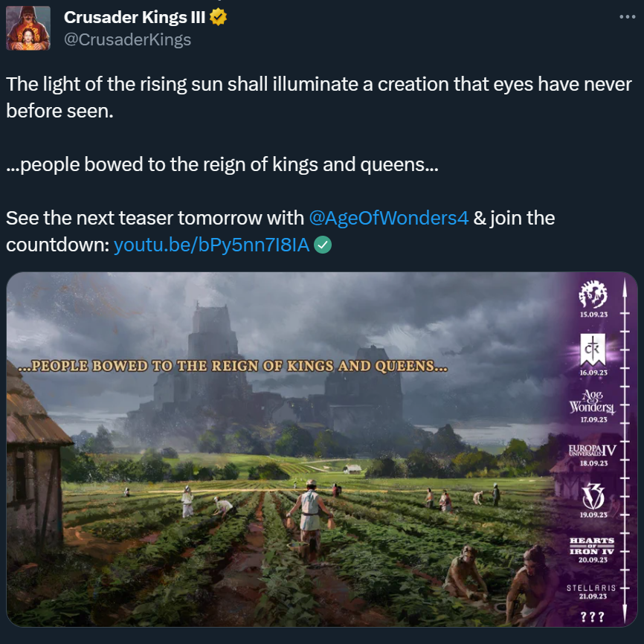Click the 'PEOPLE BOWED TO THE REIGN' image caption
The width and height of the screenshot is (644, 644).
(x=232, y=367)
